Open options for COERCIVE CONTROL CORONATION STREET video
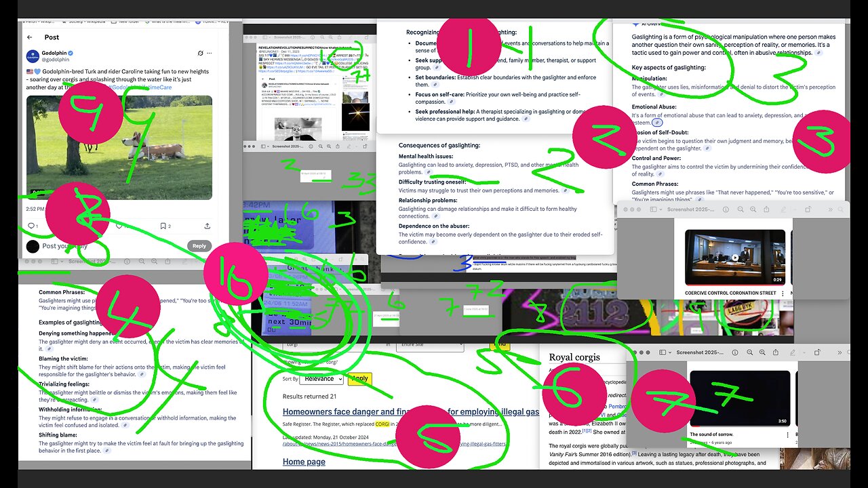The image size is (868, 488). [783, 293]
